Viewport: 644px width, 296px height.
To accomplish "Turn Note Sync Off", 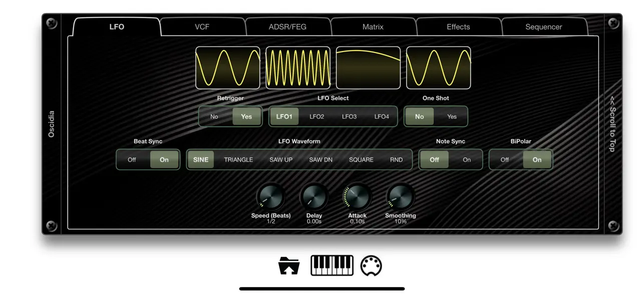I will 434,159.
